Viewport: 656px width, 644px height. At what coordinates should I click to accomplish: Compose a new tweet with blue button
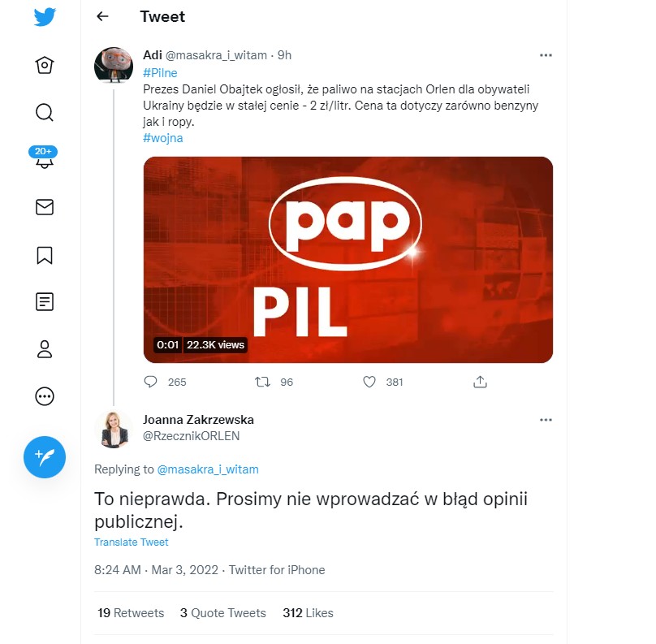tap(45, 457)
